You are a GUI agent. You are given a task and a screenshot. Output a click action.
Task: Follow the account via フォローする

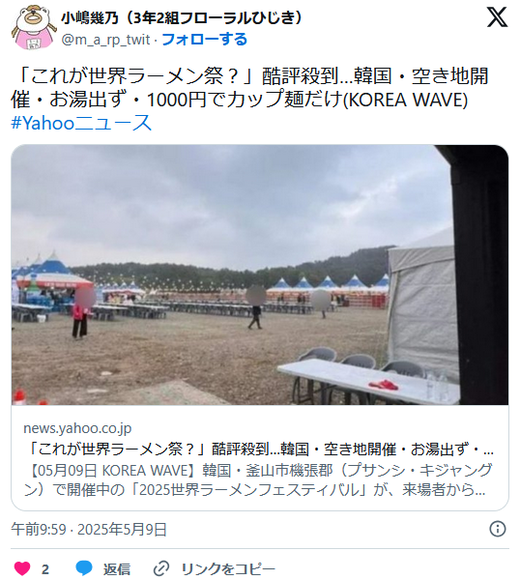click(205, 39)
